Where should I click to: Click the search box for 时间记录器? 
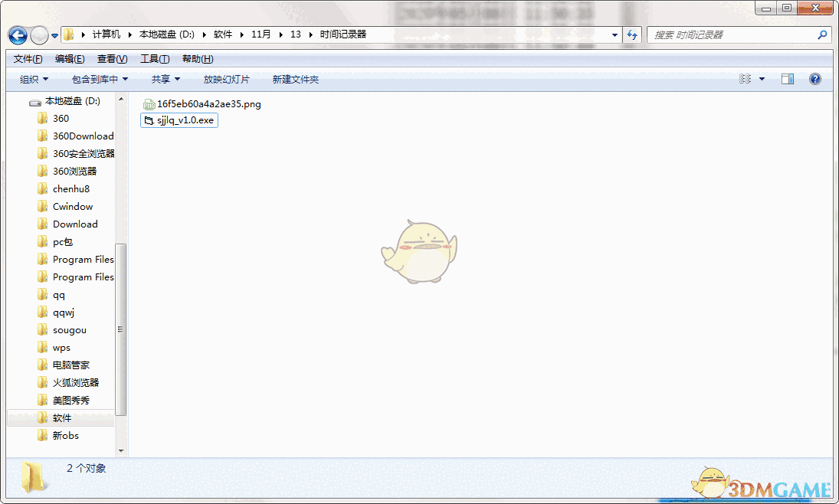739,34
